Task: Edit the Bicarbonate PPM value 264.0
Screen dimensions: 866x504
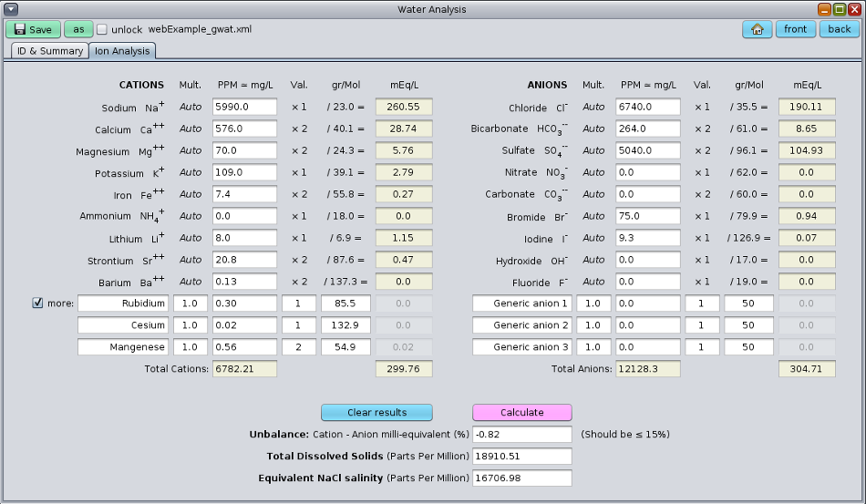Action: (x=648, y=129)
